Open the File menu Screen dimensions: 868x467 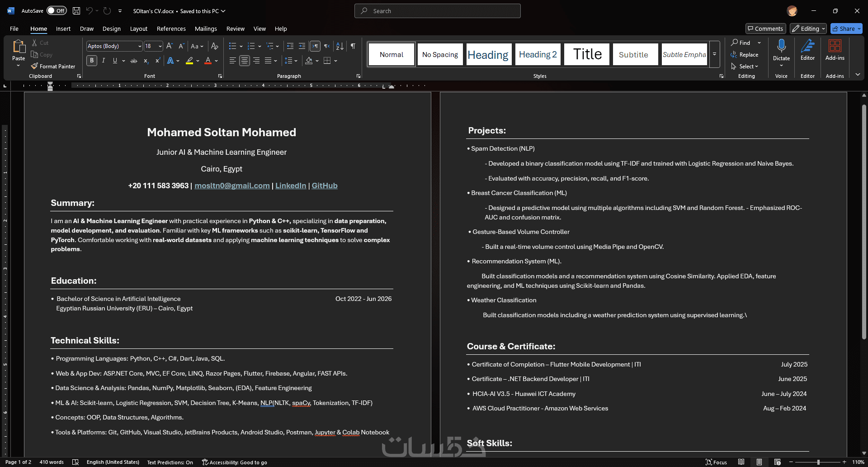[x=14, y=29]
